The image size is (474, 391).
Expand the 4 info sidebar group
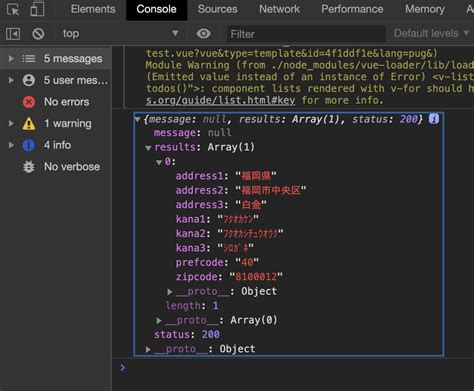point(11,145)
